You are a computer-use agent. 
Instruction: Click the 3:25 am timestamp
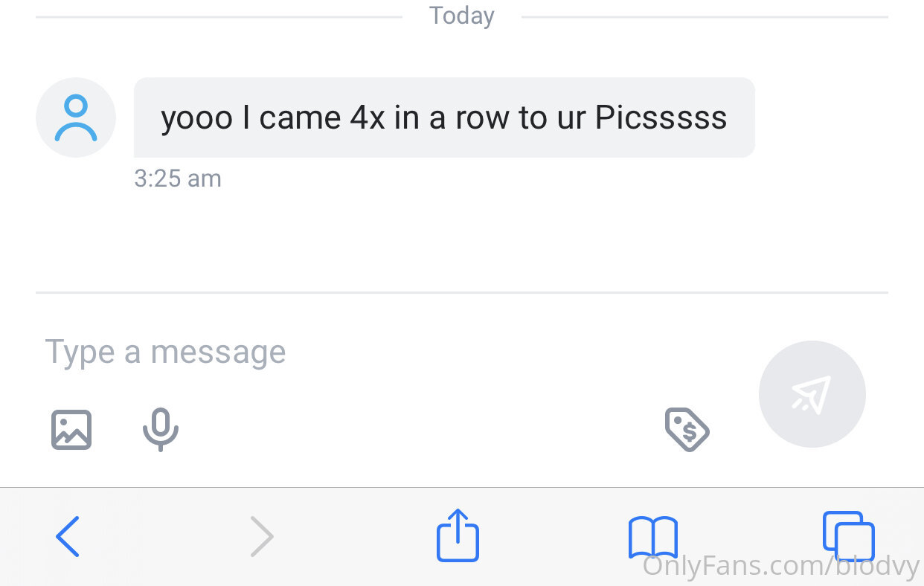(x=178, y=178)
